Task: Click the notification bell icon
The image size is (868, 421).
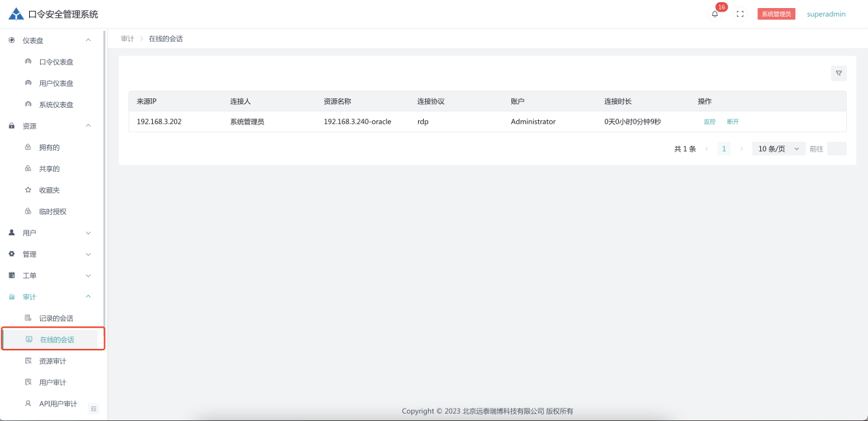Action: [715, 14]
